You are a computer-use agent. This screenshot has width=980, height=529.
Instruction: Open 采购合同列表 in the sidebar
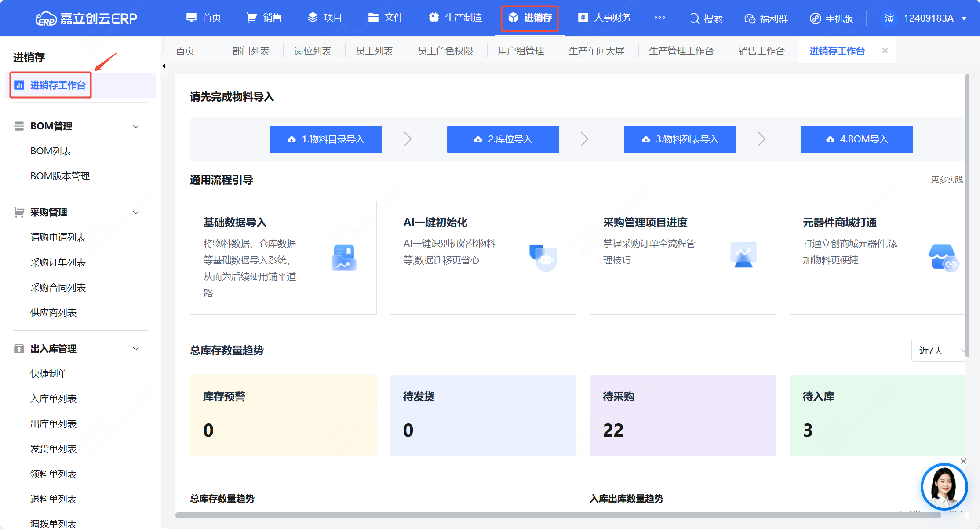(58, 288)
